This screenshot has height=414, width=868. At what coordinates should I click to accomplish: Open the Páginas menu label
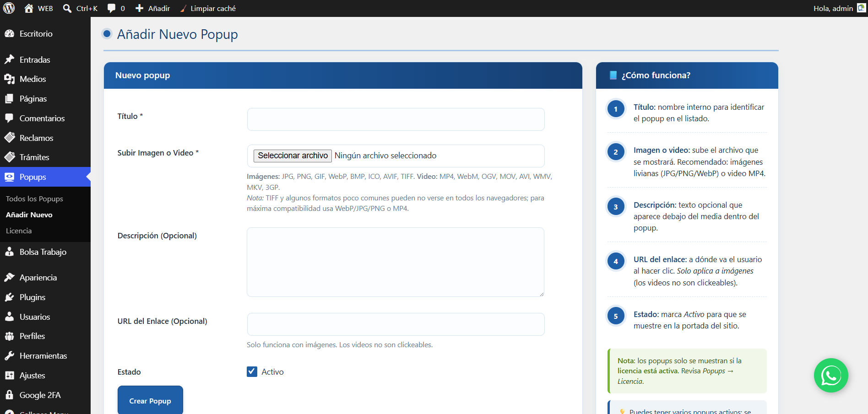tap(33, 99)
